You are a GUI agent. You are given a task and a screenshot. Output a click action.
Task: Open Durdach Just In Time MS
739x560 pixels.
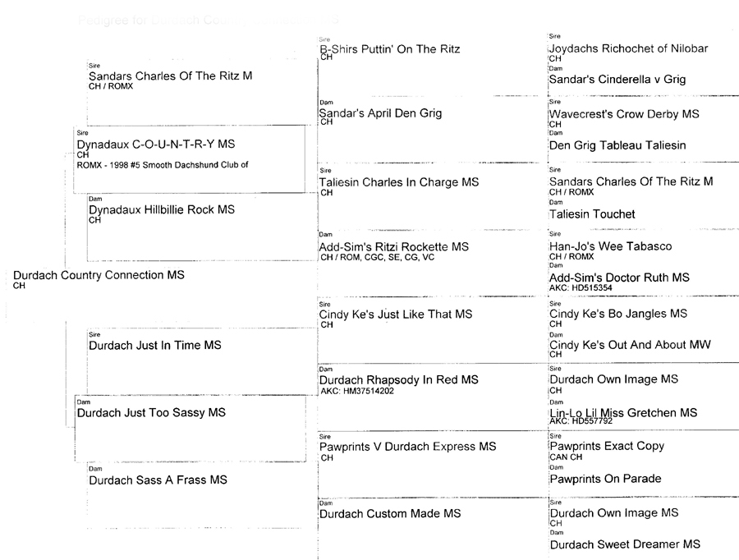(154, 346)
